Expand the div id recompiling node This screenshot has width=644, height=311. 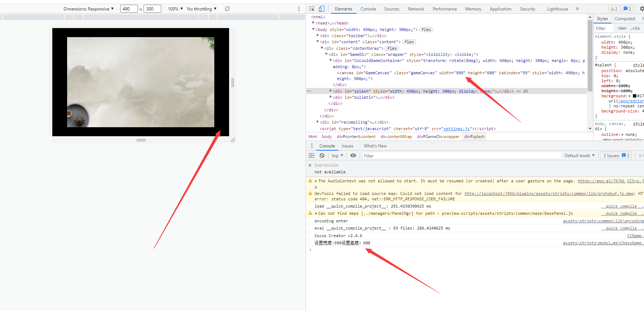(317, 122)
